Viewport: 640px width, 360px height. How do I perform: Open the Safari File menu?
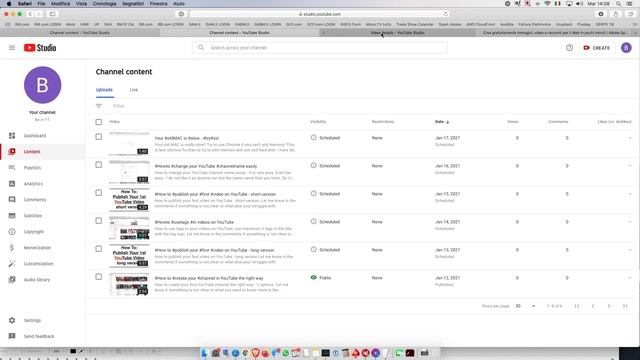41,4
